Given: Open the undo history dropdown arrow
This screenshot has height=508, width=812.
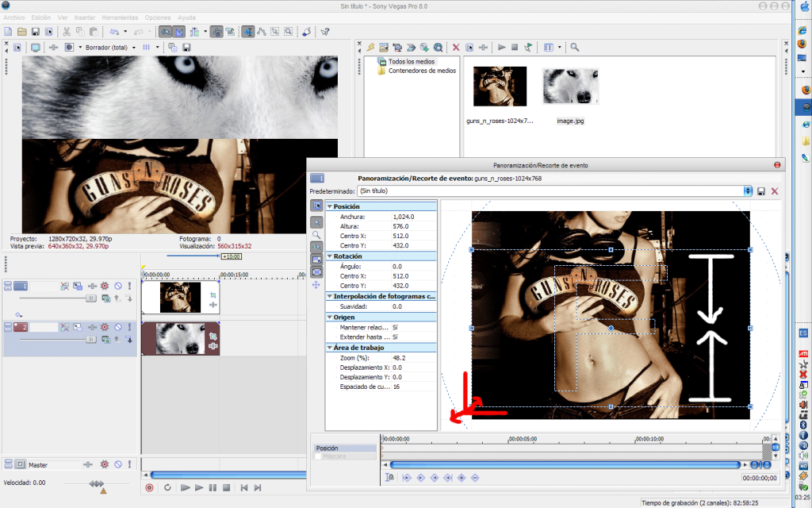Looking at the screenshot, I should [x=125, y=32].
